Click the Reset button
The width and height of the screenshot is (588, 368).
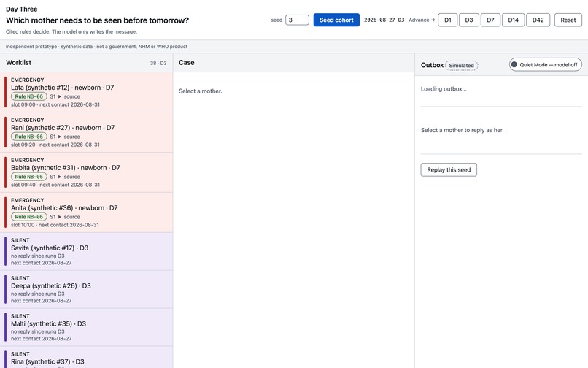(x=568, y=20)
